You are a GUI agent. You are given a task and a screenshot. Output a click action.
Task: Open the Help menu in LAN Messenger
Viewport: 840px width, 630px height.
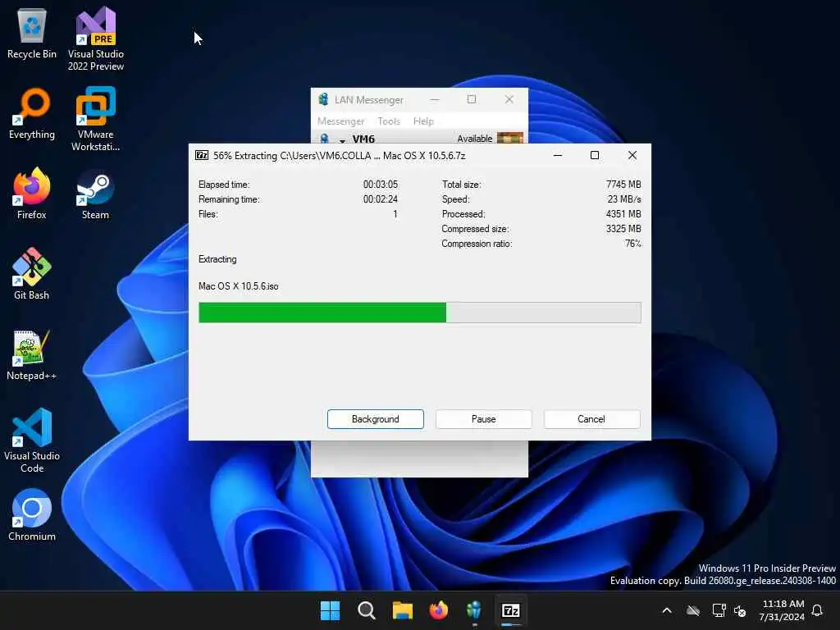[423, 121]
